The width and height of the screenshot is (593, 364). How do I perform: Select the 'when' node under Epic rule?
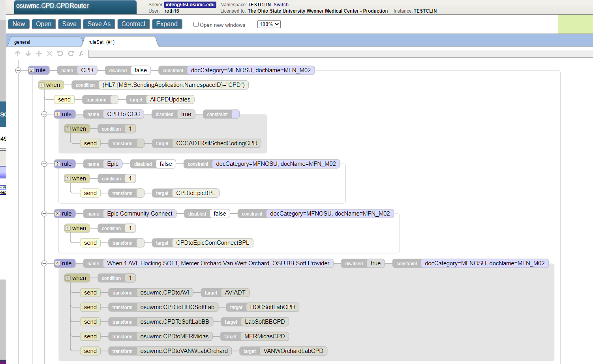(77, 178)
